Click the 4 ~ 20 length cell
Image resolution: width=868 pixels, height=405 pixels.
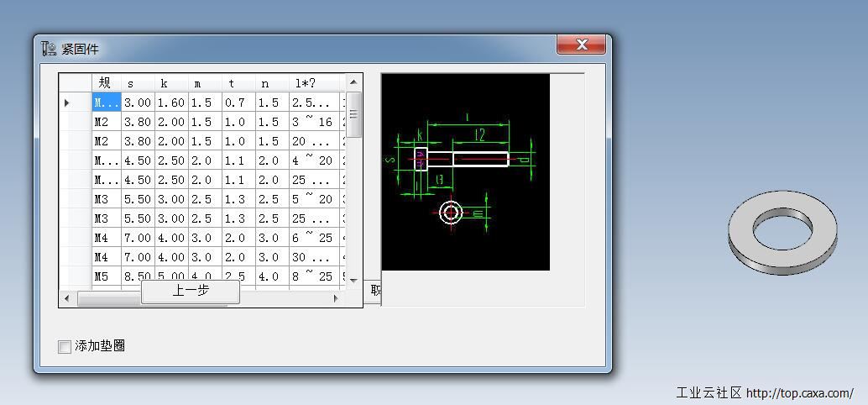[314, 160]
